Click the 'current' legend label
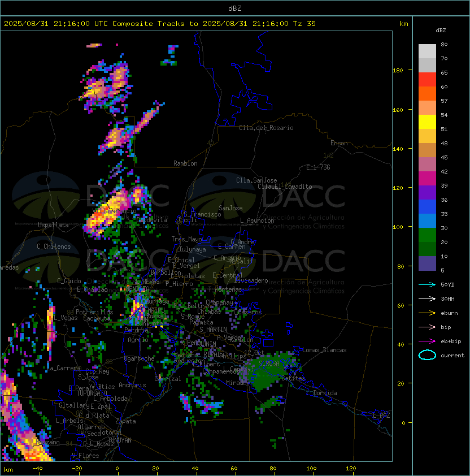Screen dimensions: 470x476 452,356
